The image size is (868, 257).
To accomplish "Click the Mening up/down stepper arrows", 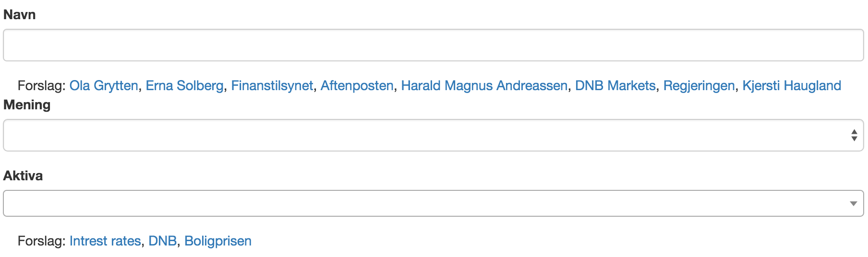I will [x=854, y=135].
